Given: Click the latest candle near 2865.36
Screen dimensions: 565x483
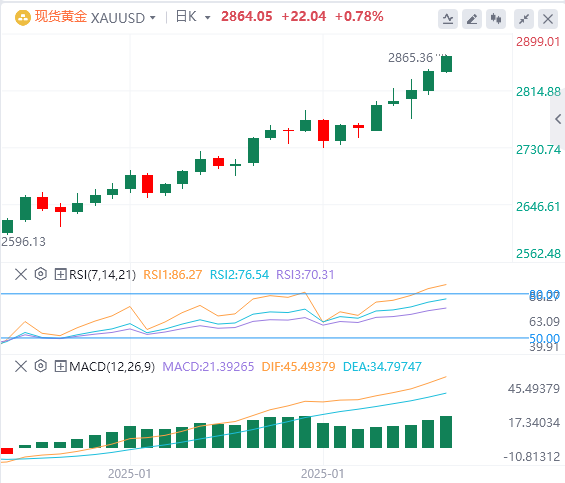Looking at the screenshot, I should click(x=446, y=64).
